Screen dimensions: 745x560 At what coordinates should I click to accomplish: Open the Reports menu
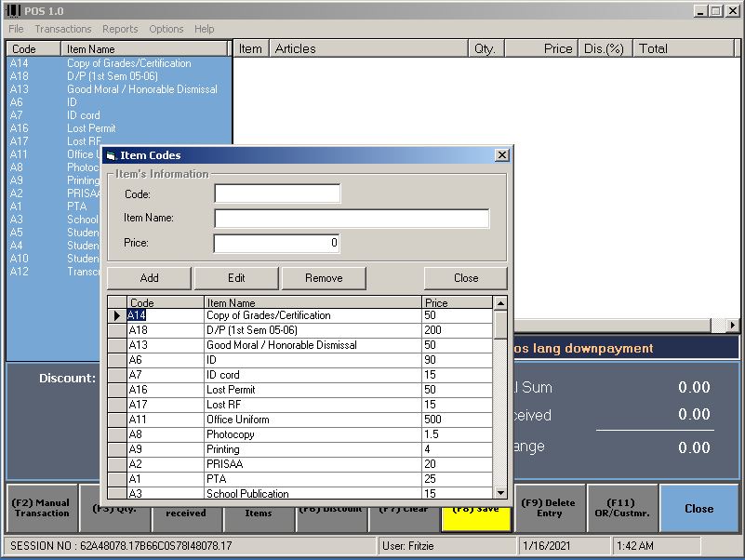tap(120, 29)
